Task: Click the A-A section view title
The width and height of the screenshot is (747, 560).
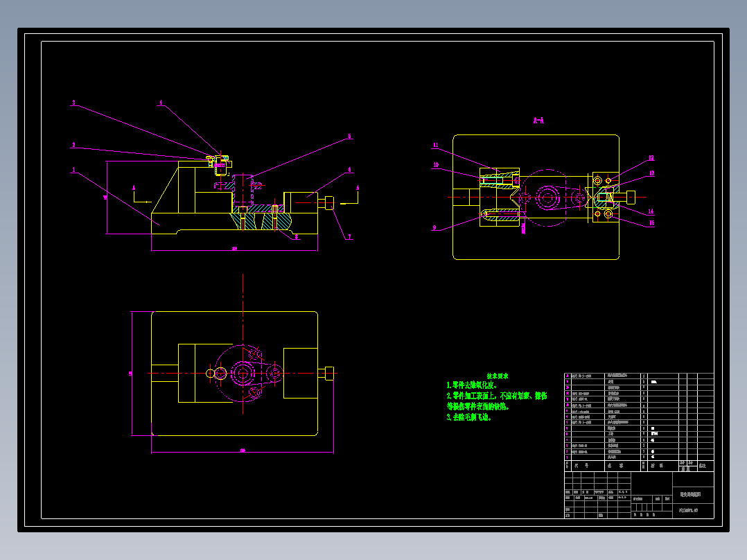Action: click(538, 121)
